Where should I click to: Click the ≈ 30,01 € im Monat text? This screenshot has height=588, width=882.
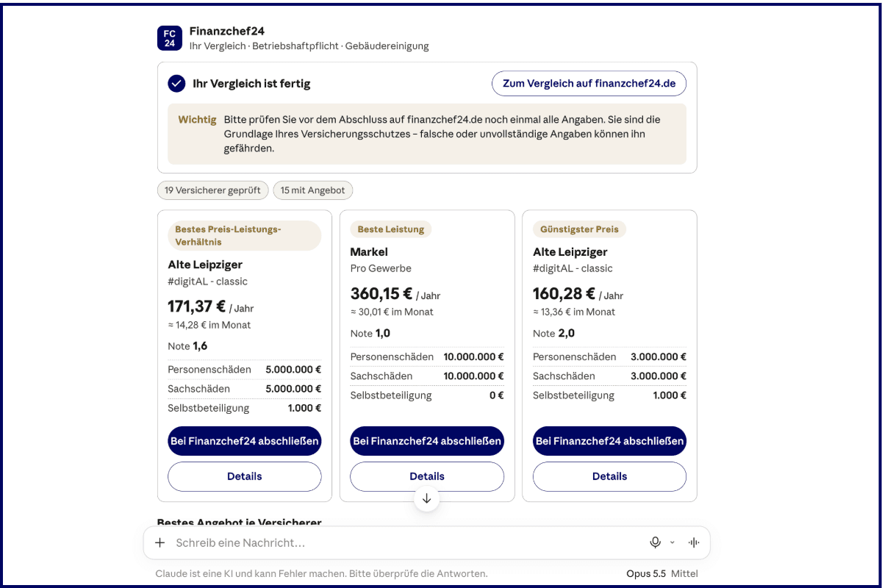pyautogui.click(x=392, y=312)
